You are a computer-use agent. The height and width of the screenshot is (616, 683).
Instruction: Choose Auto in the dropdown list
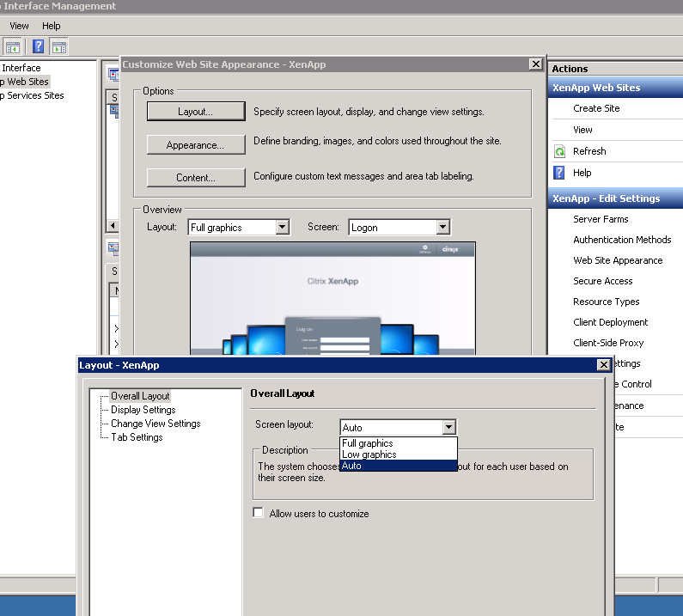click(398, 466)
